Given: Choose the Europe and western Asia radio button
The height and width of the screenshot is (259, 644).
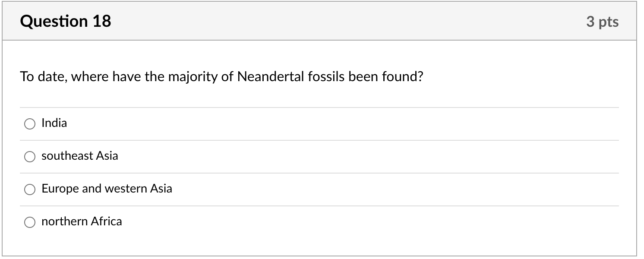Looking at the screenshot, I should pyautogui.click(x=30, y=190).
